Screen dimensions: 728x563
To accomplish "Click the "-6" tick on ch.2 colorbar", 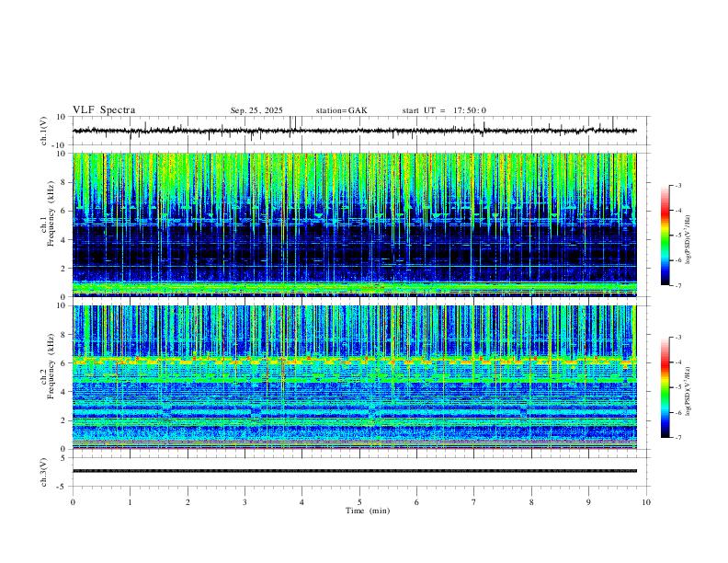I will [x=677, y=412].
